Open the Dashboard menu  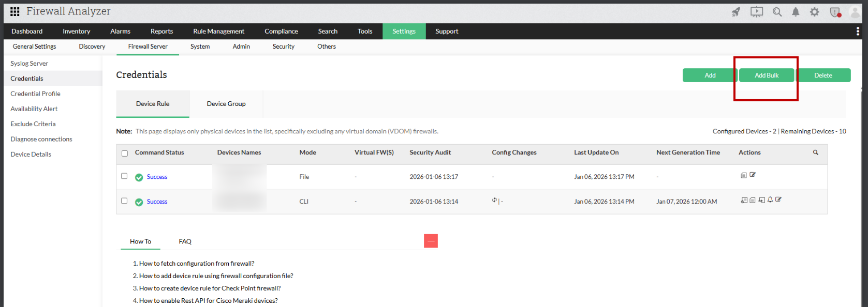pos(27,32)
